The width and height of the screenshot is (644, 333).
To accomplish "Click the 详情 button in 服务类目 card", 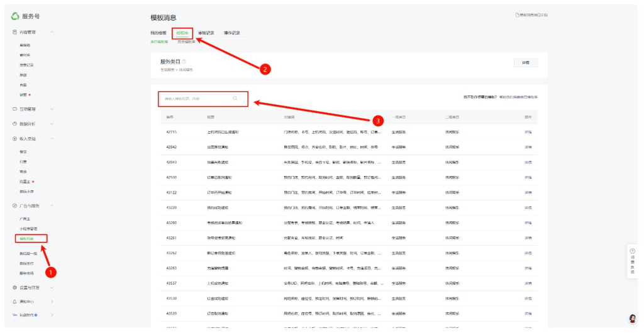I will pos(526,63).
